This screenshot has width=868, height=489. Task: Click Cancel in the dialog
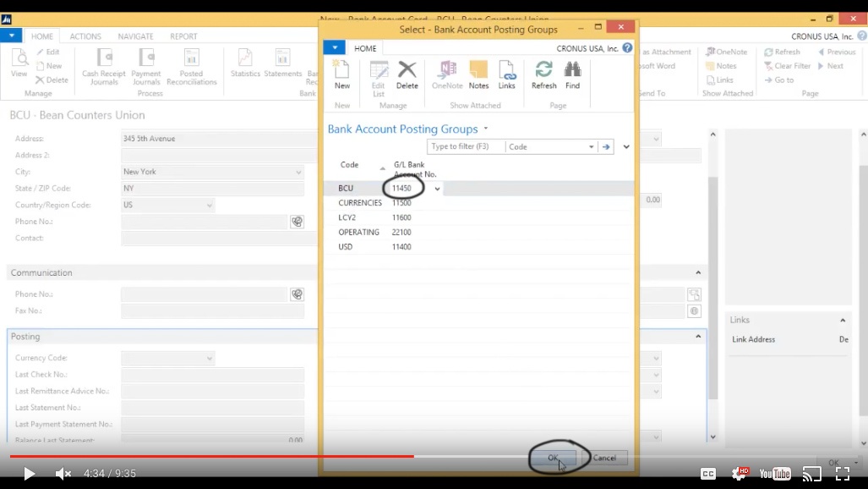(604, 458)
